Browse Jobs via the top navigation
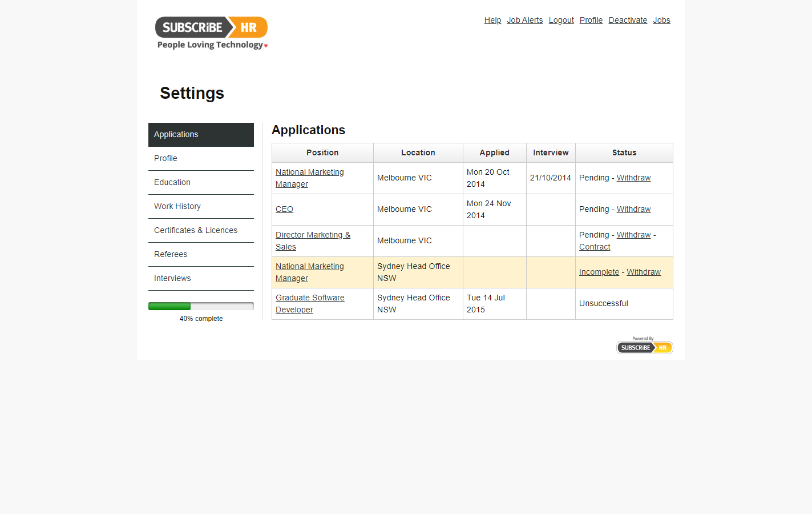Image resolution: width=812 pixels, height=514 pixels. click(x=661, y=20)
